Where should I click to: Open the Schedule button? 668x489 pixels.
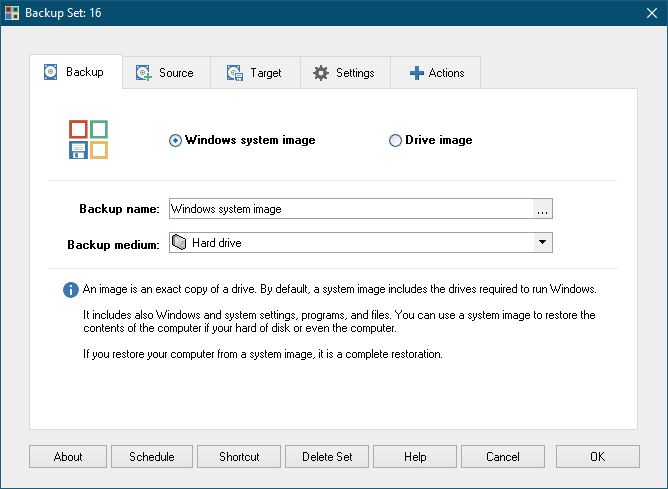[152, 457]
